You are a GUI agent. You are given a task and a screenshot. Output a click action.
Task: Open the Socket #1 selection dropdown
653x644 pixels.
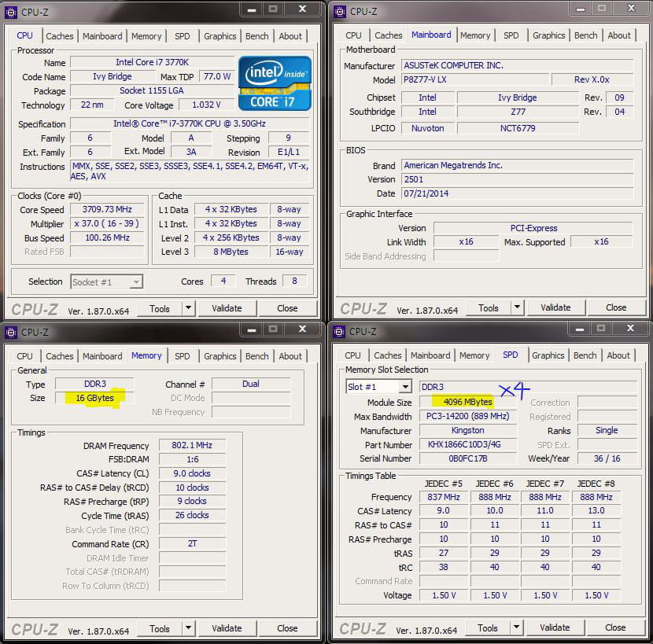click(135, 282)
